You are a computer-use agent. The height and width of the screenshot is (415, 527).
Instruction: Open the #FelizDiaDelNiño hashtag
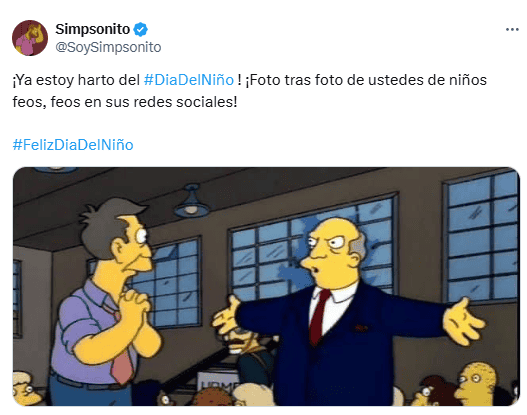coord(73,145)
